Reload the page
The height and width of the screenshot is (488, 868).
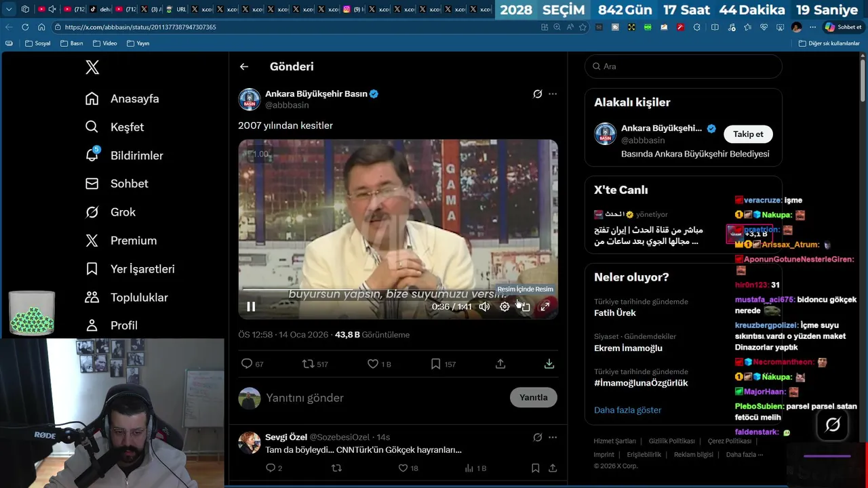(25, 27)
